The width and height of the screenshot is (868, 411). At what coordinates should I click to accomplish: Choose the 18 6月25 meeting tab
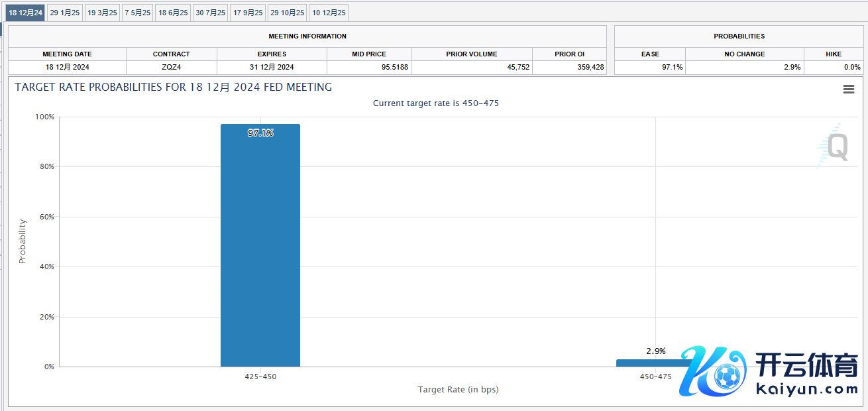[x=173, y=13]
